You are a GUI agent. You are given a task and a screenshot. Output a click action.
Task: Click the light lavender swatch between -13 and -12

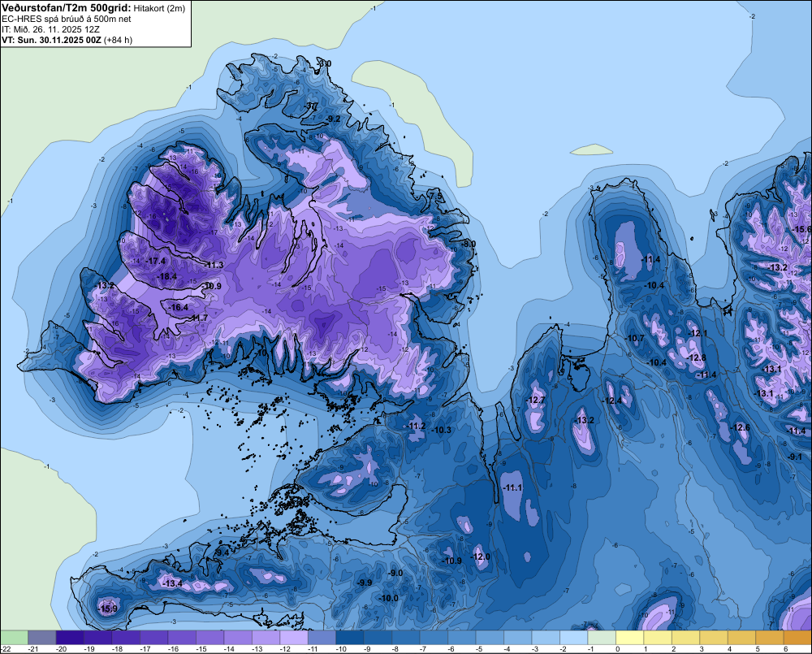point(266,637)
